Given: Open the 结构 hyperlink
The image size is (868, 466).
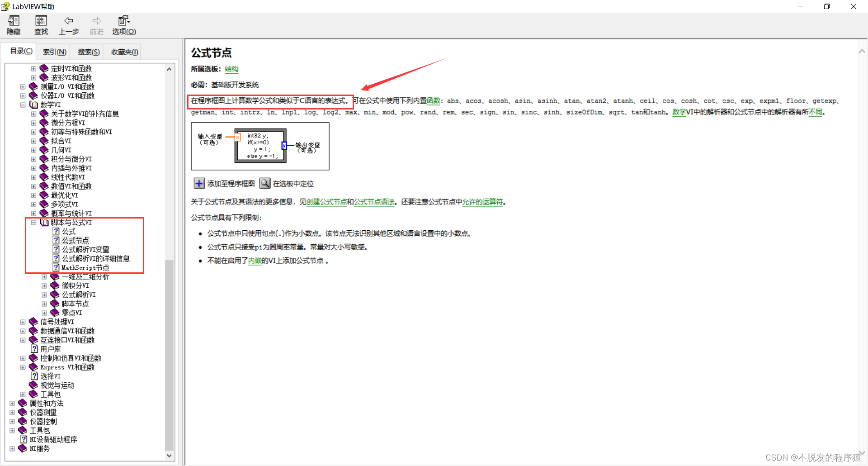Looking at the screenshot, I should tap(231, 69).
